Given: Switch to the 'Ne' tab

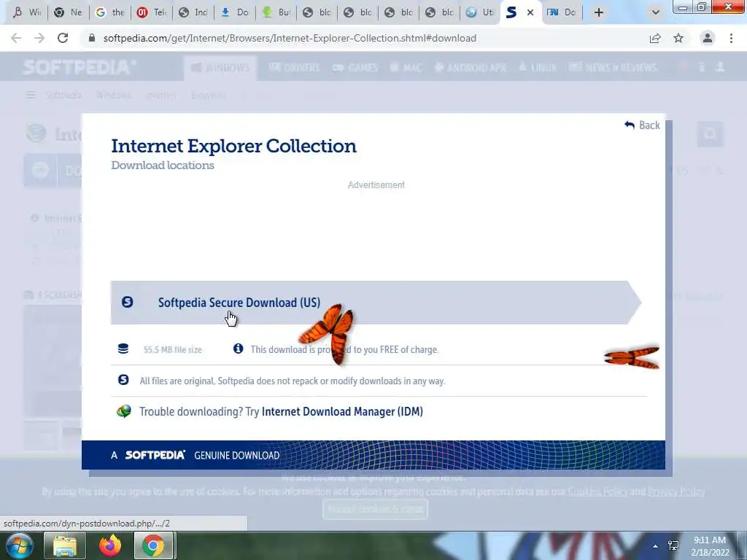Looking at the screenshot, I should point(69,12).
